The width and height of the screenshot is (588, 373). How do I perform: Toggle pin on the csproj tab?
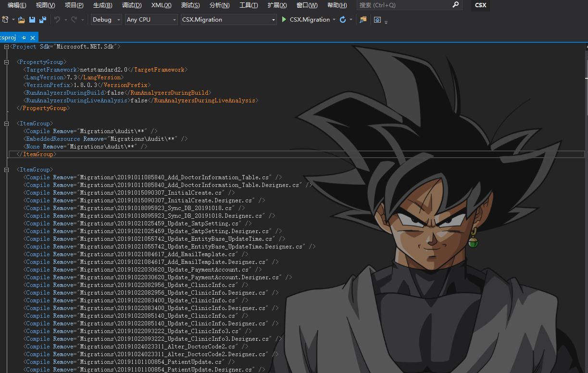pos(24,37)
